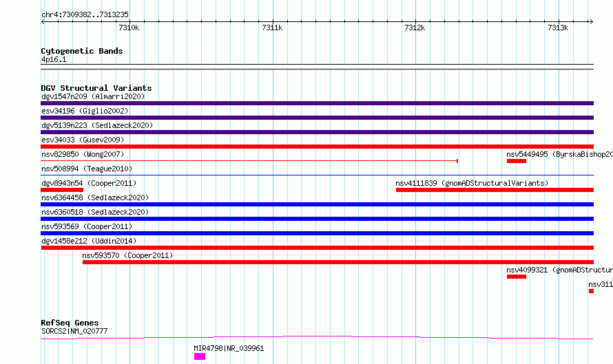Image resolution: width=613 pixels, height=364 pixels.
Task: Open the MIR4798|NR_039961 gene label
Action: click(229, 348)
